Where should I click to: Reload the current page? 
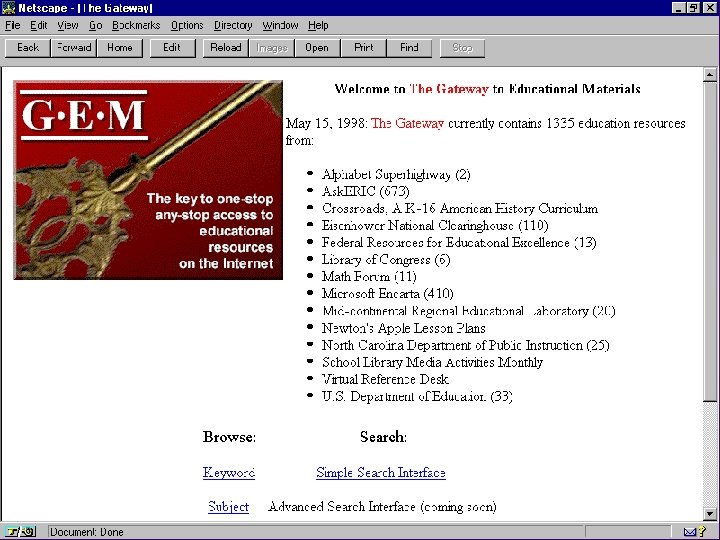[x=225, y=48]
